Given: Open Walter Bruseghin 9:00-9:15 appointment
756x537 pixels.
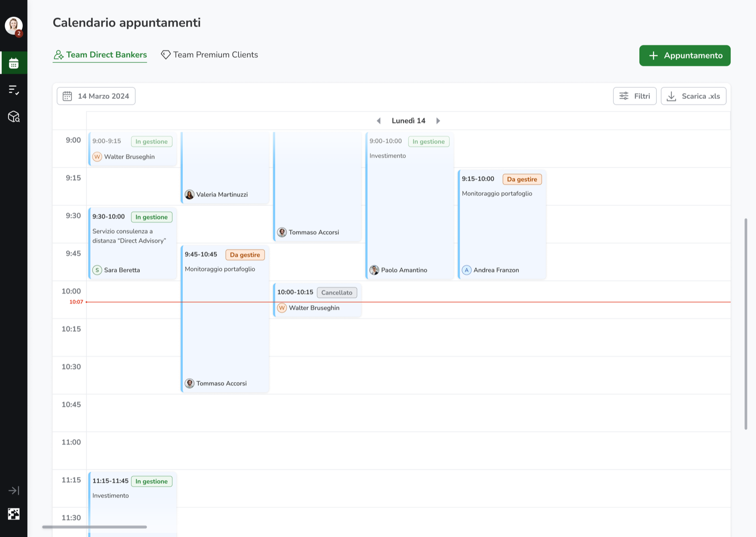Looking at the screenshot, I should (133, 149).
